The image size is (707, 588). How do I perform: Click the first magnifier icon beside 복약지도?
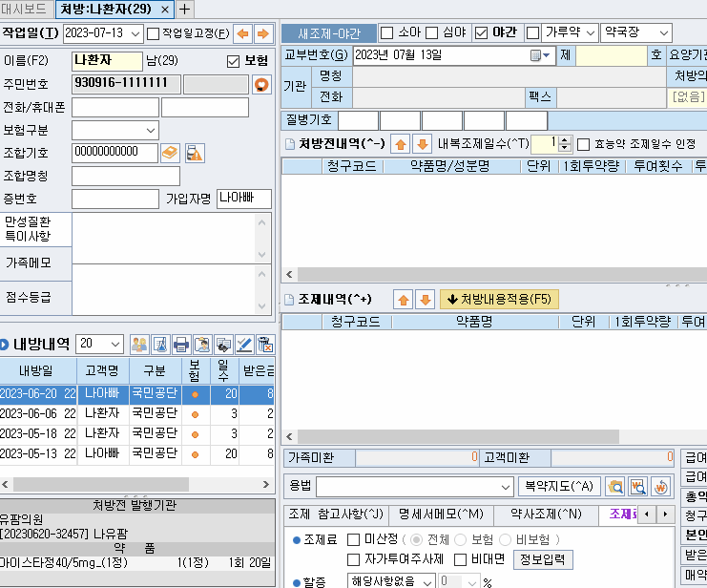coord(615,486)
